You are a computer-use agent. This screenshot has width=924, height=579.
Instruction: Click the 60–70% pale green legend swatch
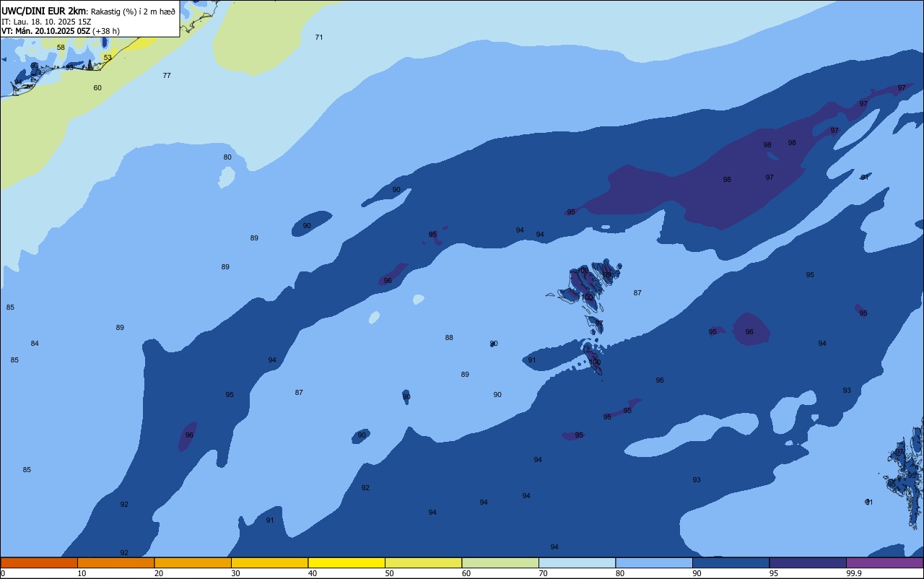click(500, 562)
